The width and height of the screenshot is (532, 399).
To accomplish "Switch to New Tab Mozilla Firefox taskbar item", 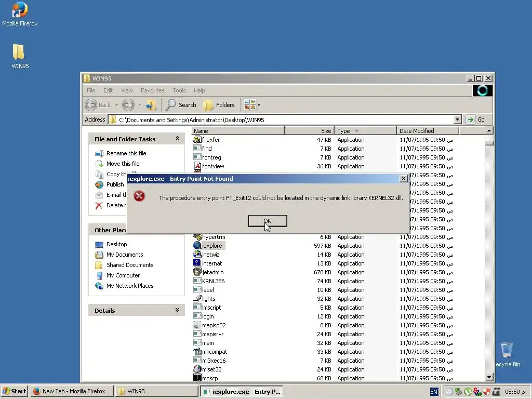I will [71, 391].
